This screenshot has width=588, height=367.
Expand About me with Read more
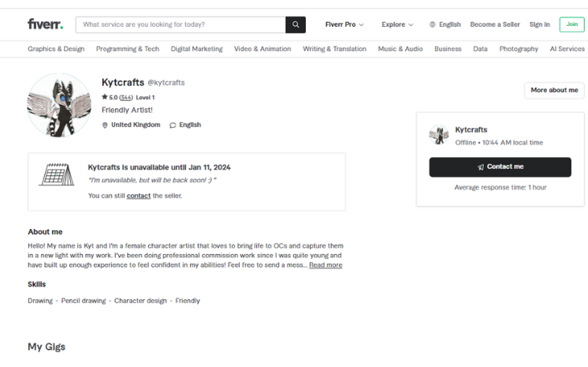tap(326, 265)
